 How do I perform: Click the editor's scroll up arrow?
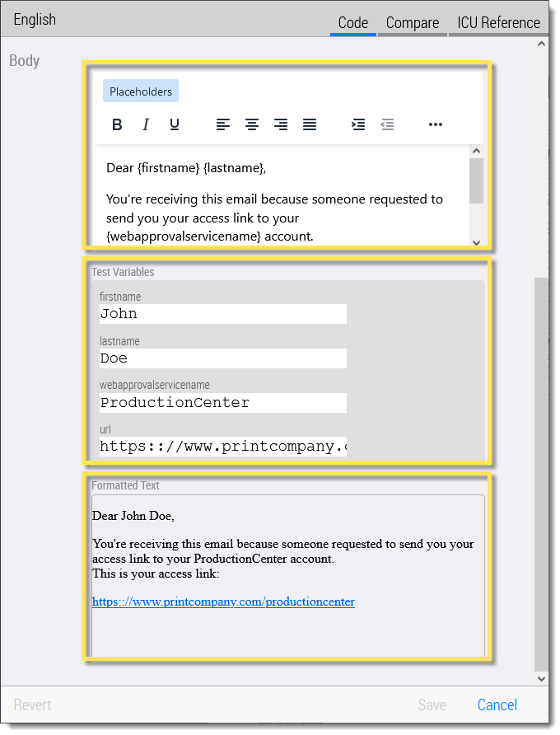coord(477,151)
